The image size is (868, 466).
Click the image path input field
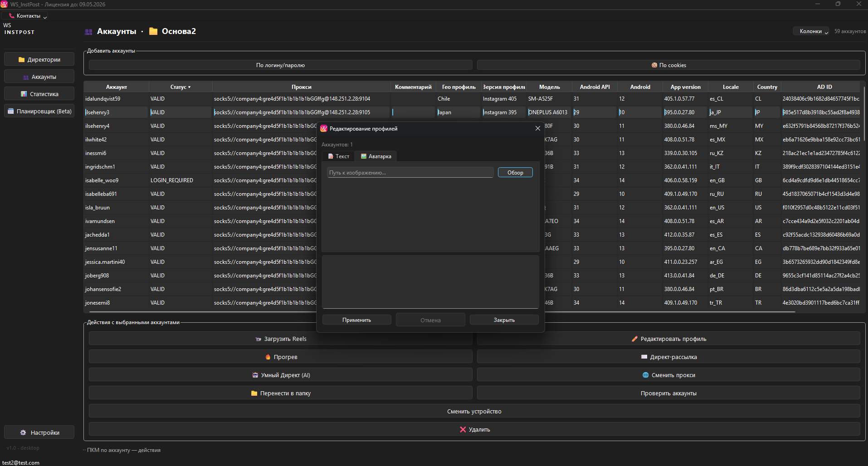(410, 173)
